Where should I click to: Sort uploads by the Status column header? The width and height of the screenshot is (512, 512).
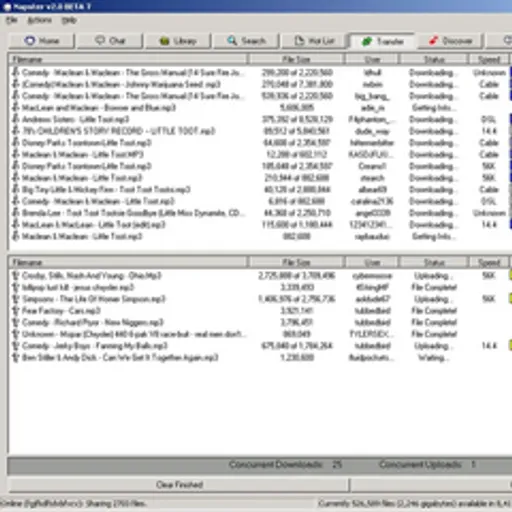(x=434, y=262)
